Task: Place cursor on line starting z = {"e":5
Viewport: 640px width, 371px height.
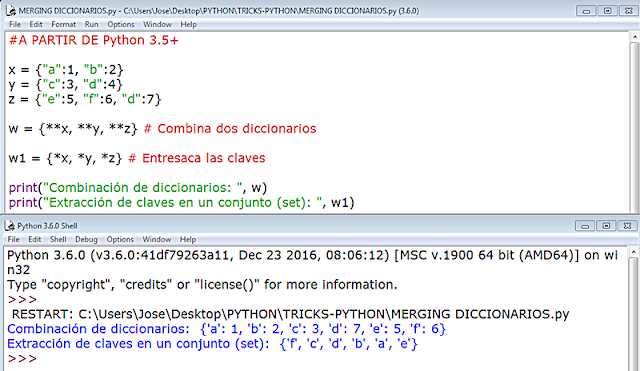Action: [x=85, y=99]
